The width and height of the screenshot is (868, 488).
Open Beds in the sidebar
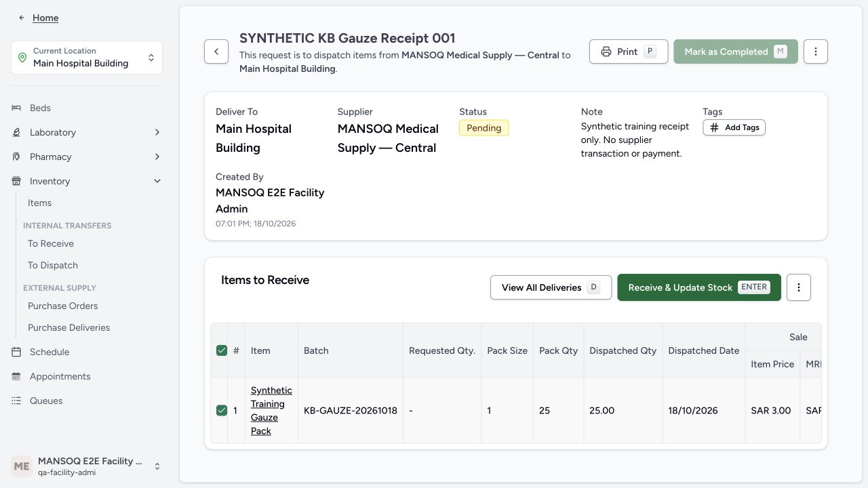point(40,108)
